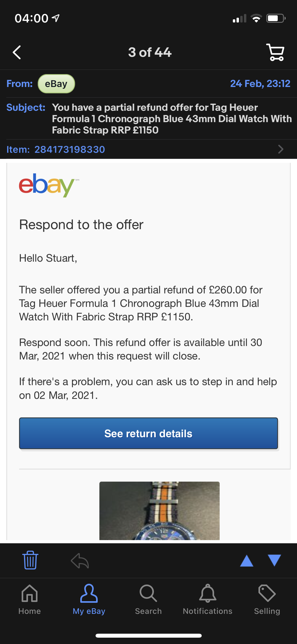Tap the 24 Feb, 23:12 date

(260, 84)
